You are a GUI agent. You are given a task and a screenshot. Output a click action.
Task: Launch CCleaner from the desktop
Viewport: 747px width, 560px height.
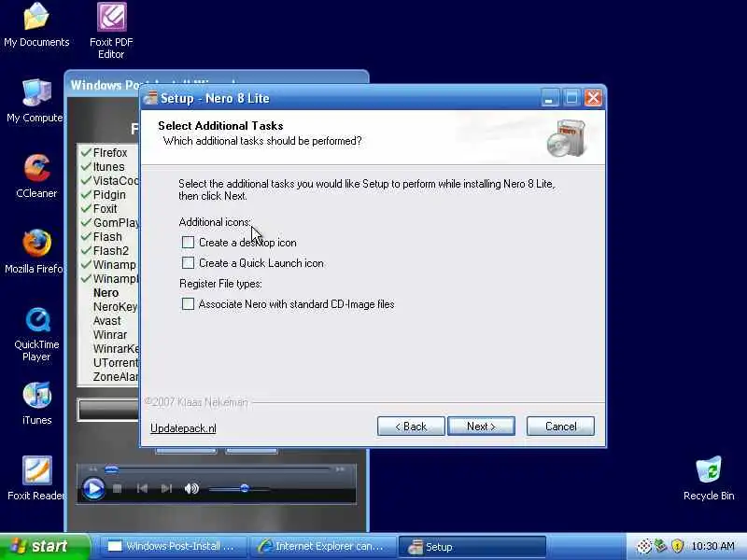(36, 175)
